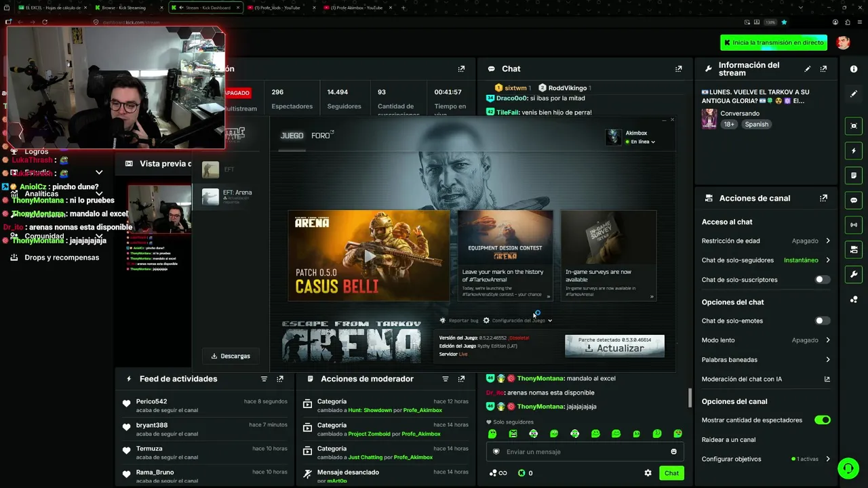Image resolution: width=868 pixels, height=488 pixels.
Task: Edit stream information with the pencil icon
Action: click(x=807, y=68)
